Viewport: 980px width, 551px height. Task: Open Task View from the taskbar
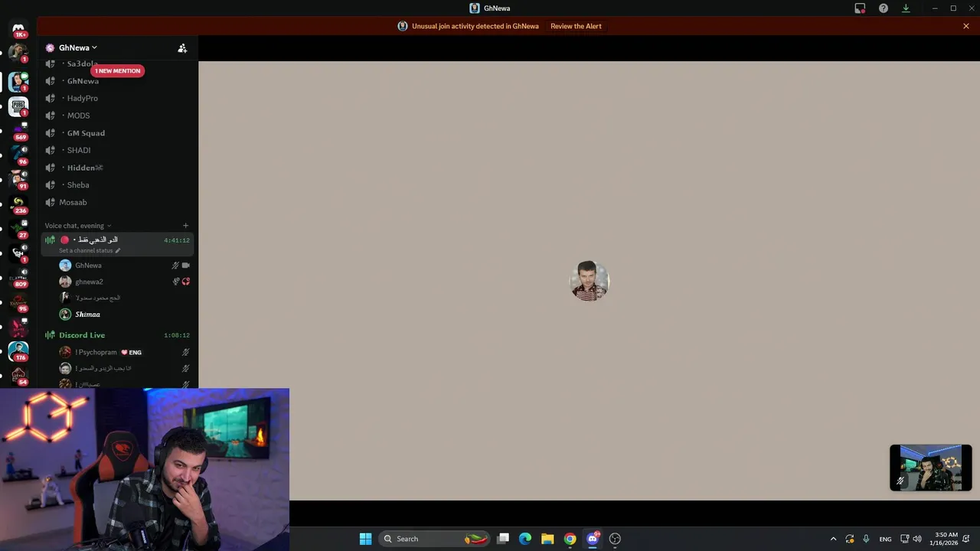point(503,539)
